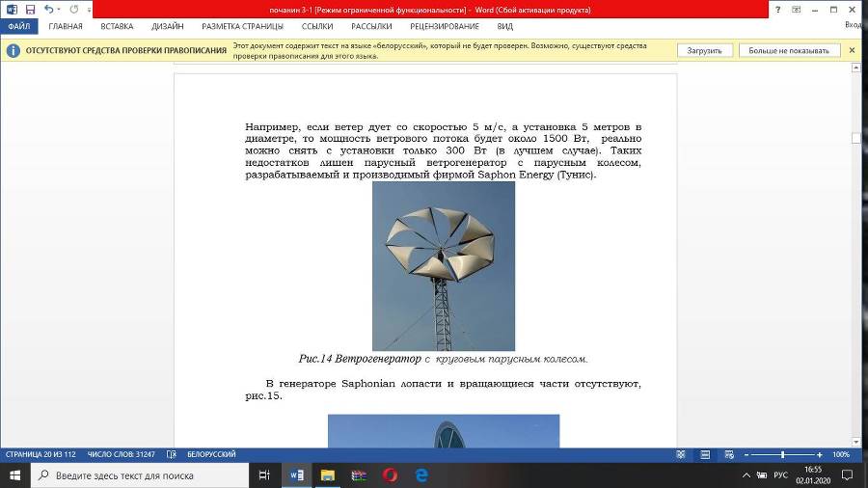Click the info icon in notification bar
The height and width of the screenshot is (488, 868).
pyautogui.click(x=13, y=50)
